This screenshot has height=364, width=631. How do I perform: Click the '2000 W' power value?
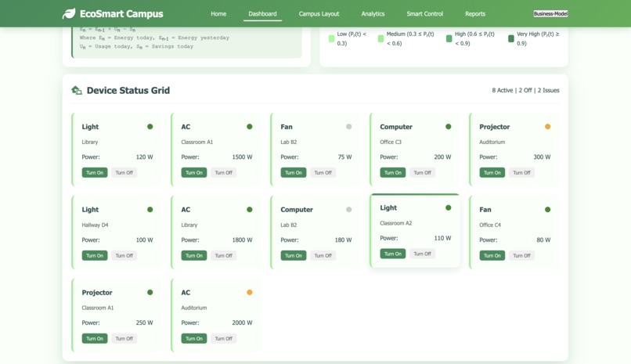click(242, 323)
